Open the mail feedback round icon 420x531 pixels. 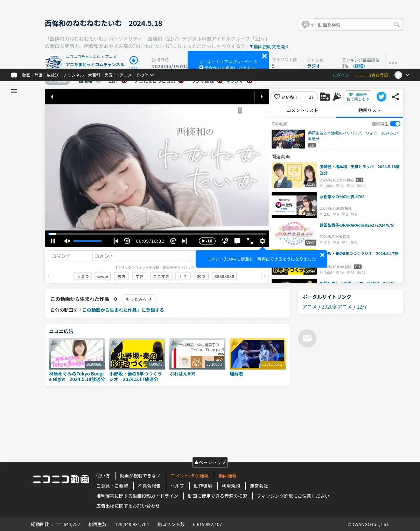307,338
